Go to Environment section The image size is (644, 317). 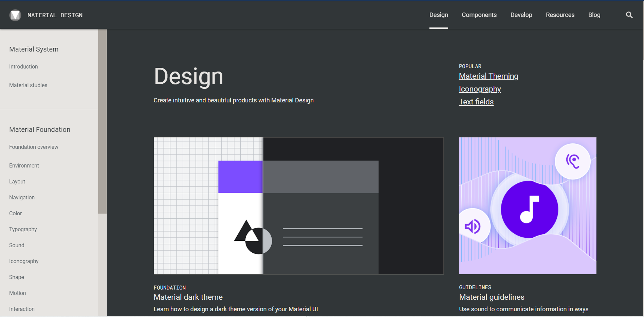(24, 165)
